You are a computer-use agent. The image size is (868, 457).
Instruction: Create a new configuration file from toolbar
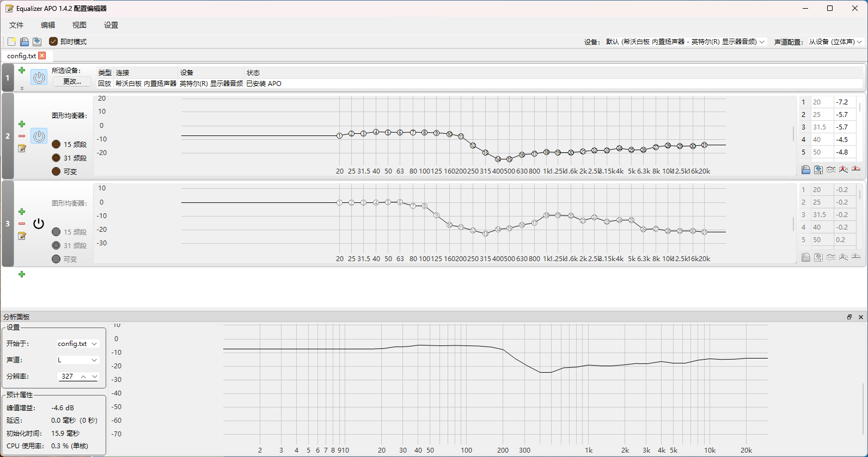11,42
